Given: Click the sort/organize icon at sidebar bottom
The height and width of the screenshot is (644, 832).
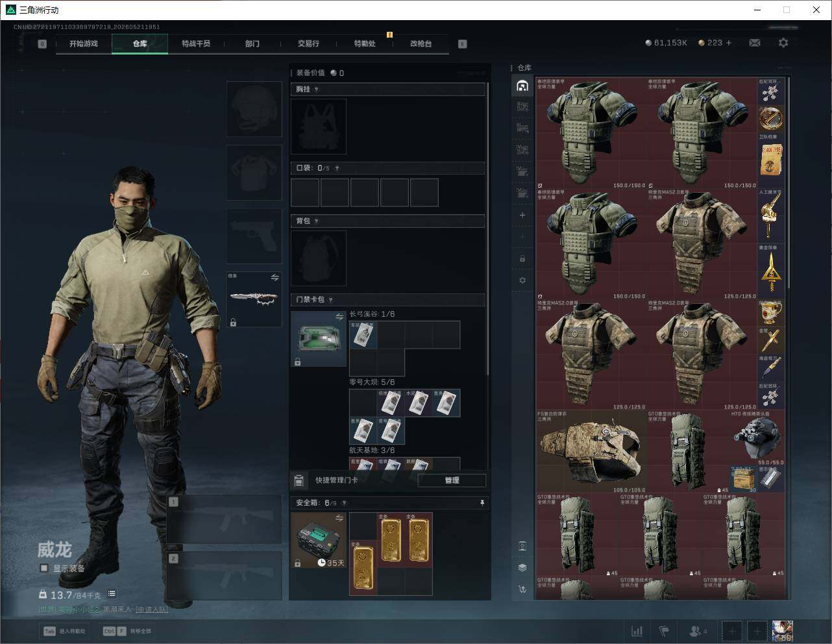Looking at the screenshot, I should pos(522,589).
